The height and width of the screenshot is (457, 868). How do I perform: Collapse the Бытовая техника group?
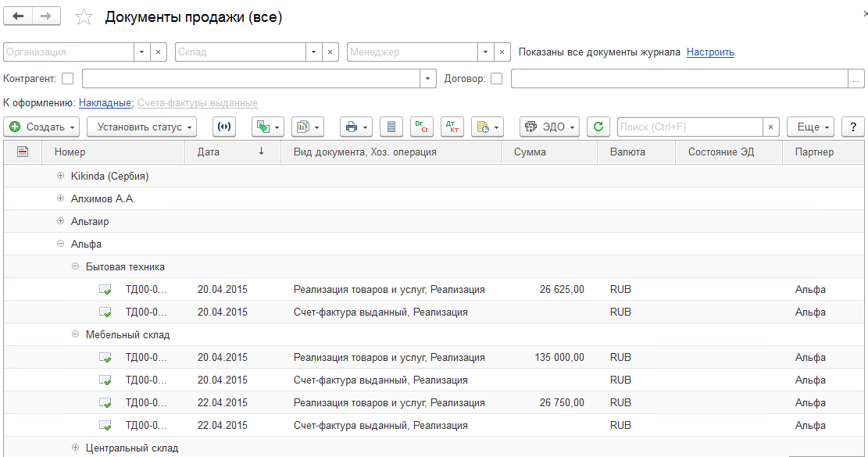point(75,267)
